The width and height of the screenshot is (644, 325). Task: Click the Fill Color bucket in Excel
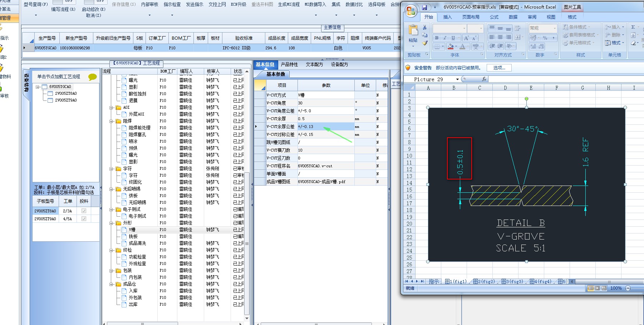click(x=451, y=46)
